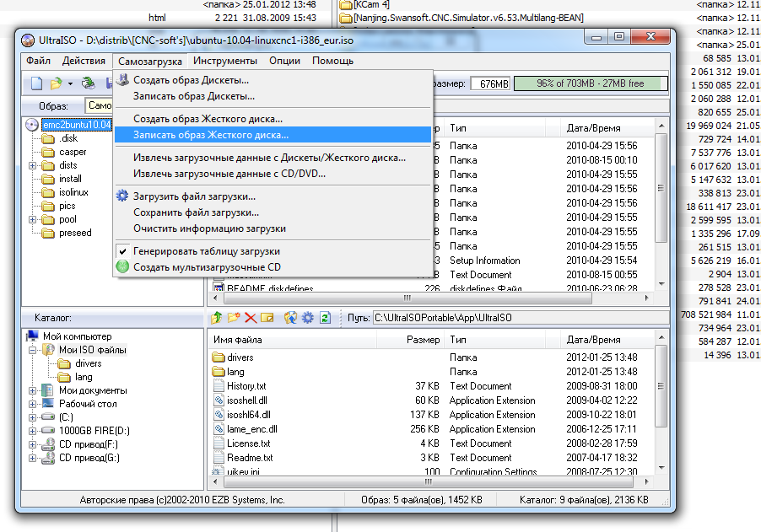Choose Извлечь загрузочные данные с CD/DVD
761x532 pixels.
point(273,174)
